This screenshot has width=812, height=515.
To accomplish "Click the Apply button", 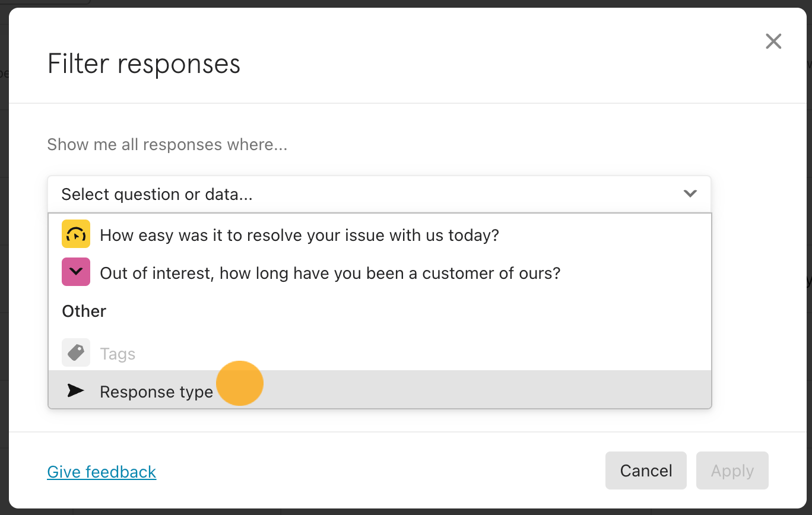I will click(x=732, y=471).
